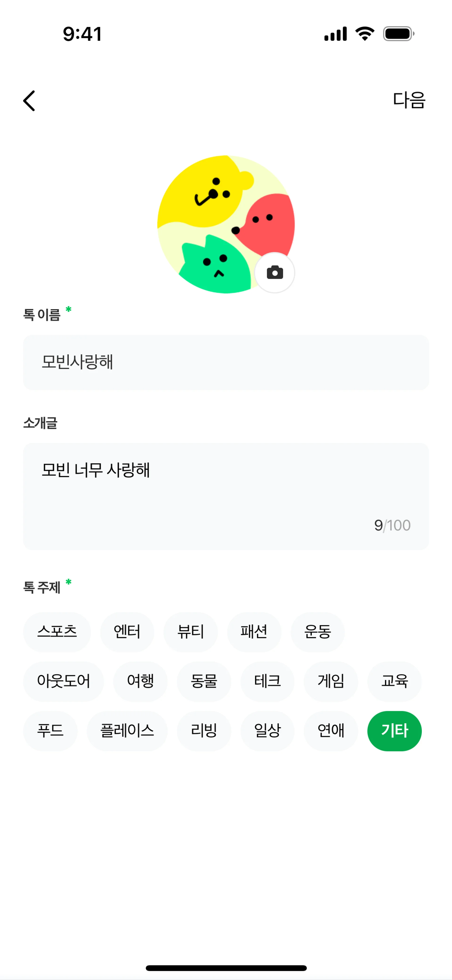Select the 엔터 topic chip
The width and height of the screenshot is (452, 980).
[x=127, y=632]
